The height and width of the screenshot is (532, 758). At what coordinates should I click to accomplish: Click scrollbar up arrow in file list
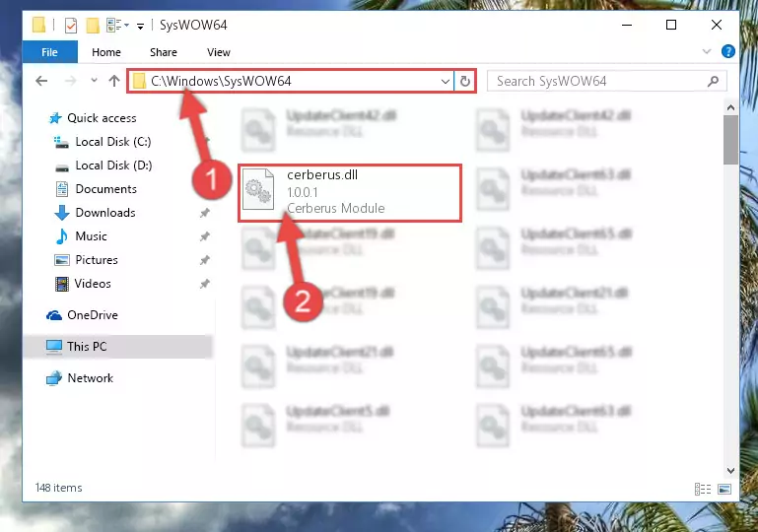(730, 107)
